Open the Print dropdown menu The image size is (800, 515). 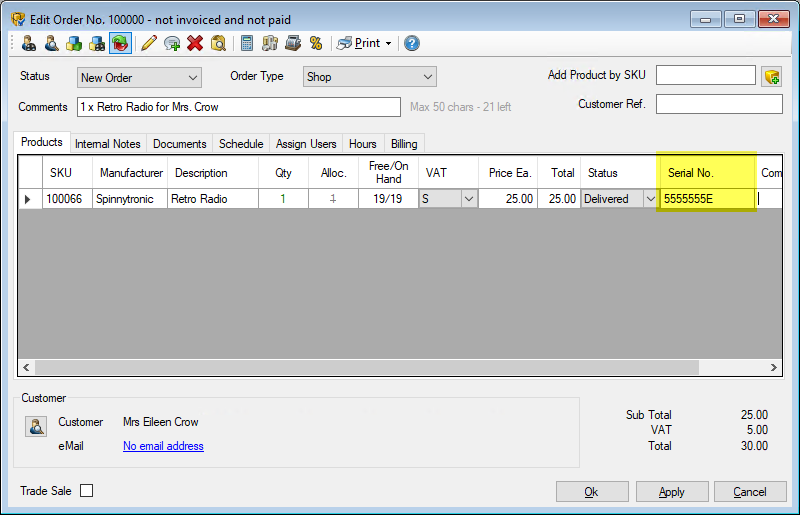click(x=388, y=43)
